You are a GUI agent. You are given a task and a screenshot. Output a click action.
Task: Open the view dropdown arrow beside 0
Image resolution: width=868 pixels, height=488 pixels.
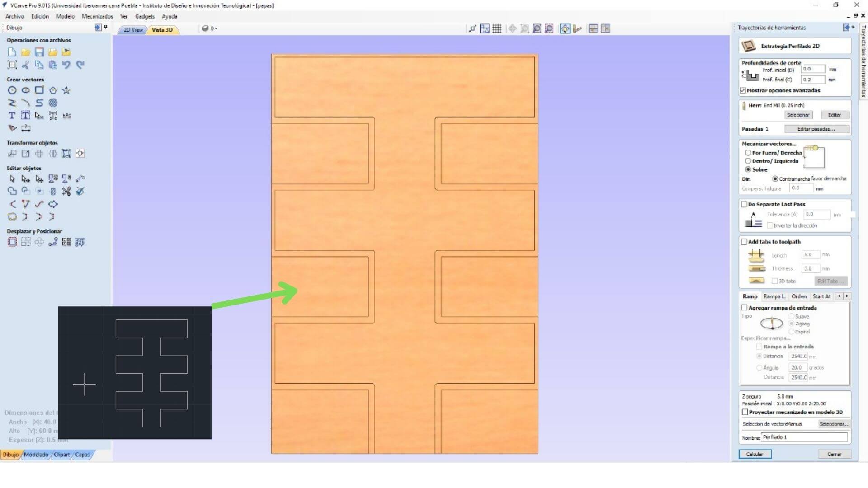pyautogui.click(x=216, y=28)
